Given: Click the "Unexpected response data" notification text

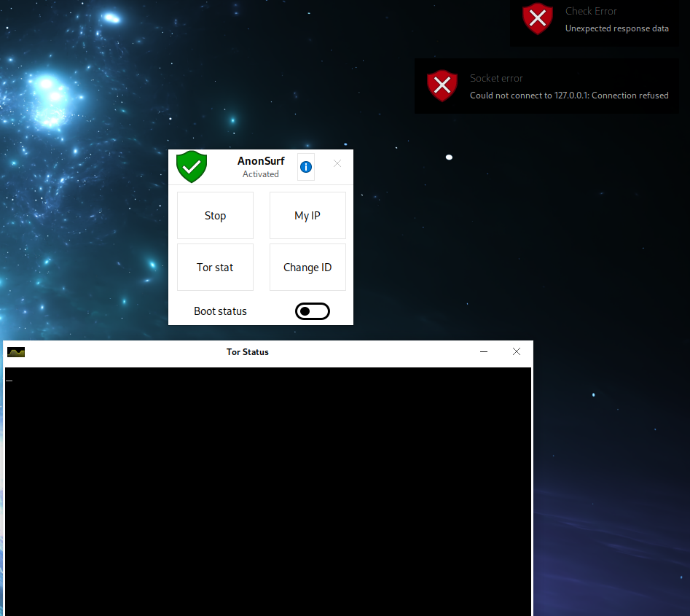Looking at the screenshot, I should click(617, 28).
